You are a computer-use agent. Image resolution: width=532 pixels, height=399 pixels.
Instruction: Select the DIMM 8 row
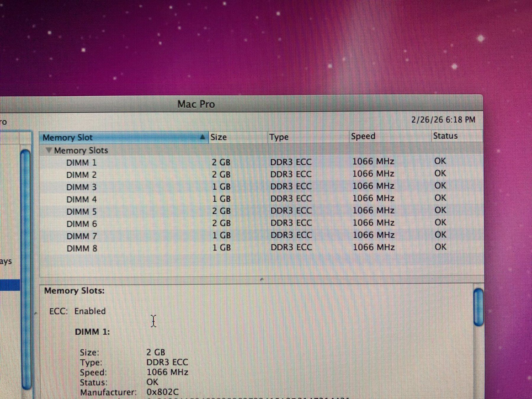coord(261,248)
